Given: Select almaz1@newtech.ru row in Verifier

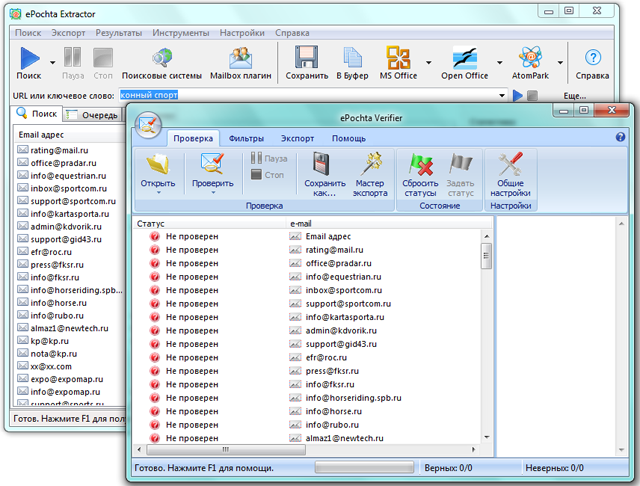Looking at the screenshot, I should coord(309,438).
